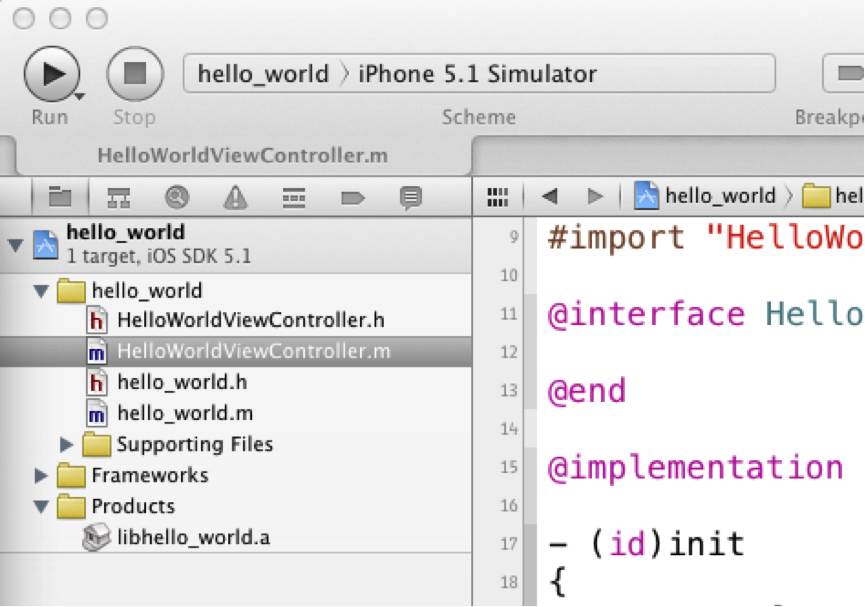Expand the Frameworks group triangle
The width and height of the screenshot is (865, 607).
pyautogui.click(x=41, y=475)
